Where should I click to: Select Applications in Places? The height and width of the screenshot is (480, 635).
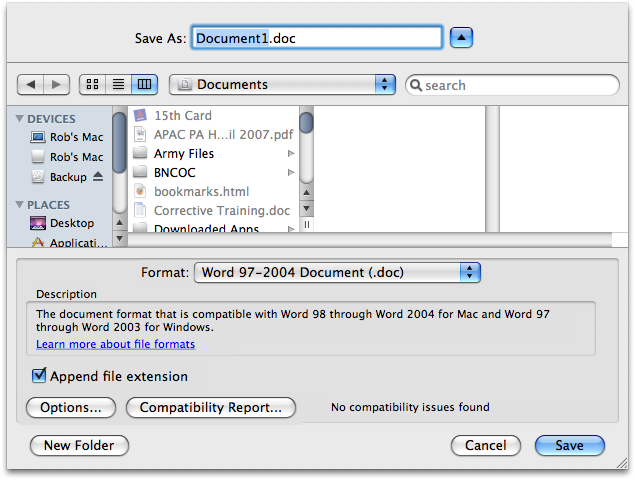point(69,243)
